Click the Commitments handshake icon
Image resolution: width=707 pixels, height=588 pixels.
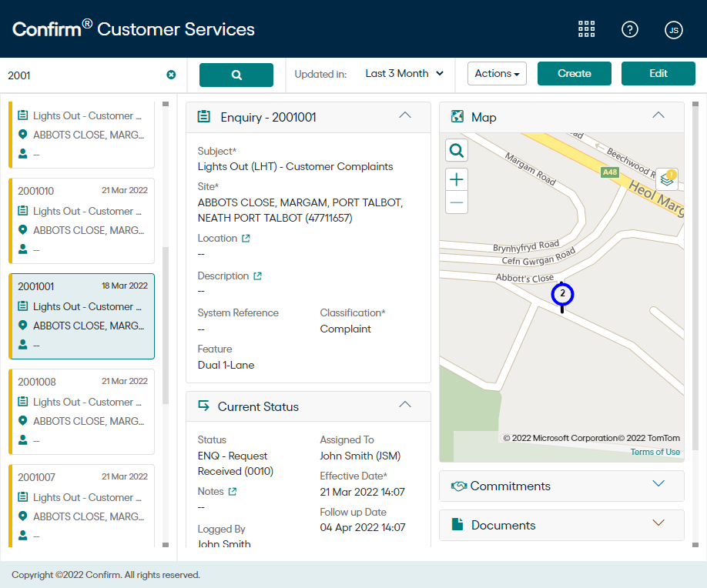(458, 486)
